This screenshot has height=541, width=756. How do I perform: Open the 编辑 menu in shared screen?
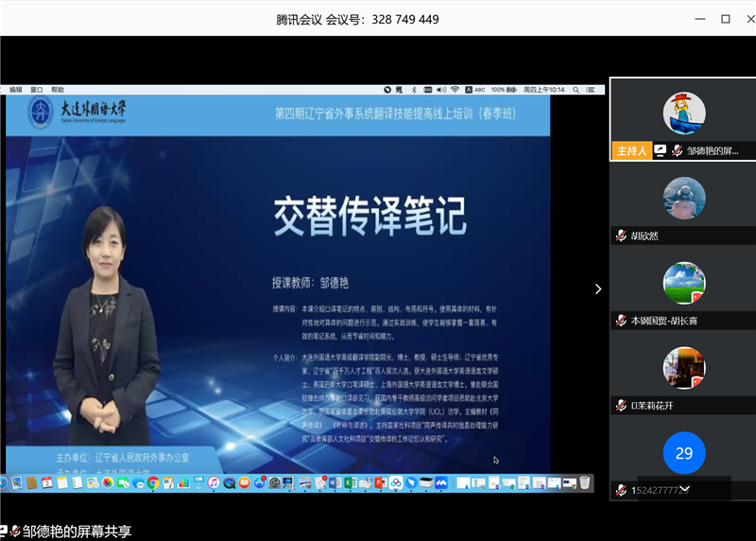(16, 90)
